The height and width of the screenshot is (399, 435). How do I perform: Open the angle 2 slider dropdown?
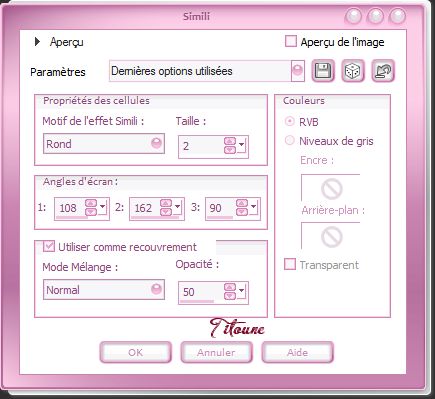click(x=178, y=207)
